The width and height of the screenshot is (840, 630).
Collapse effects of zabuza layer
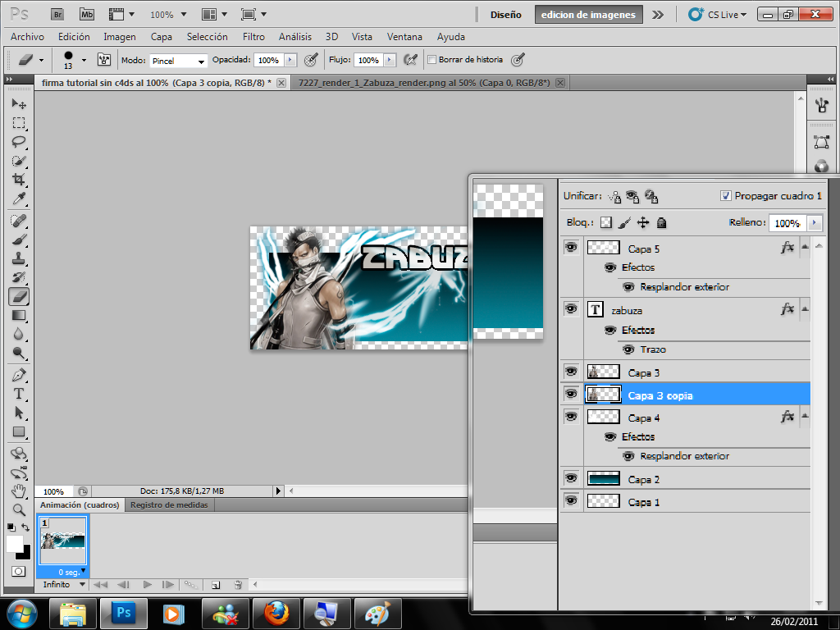point(805,308)
